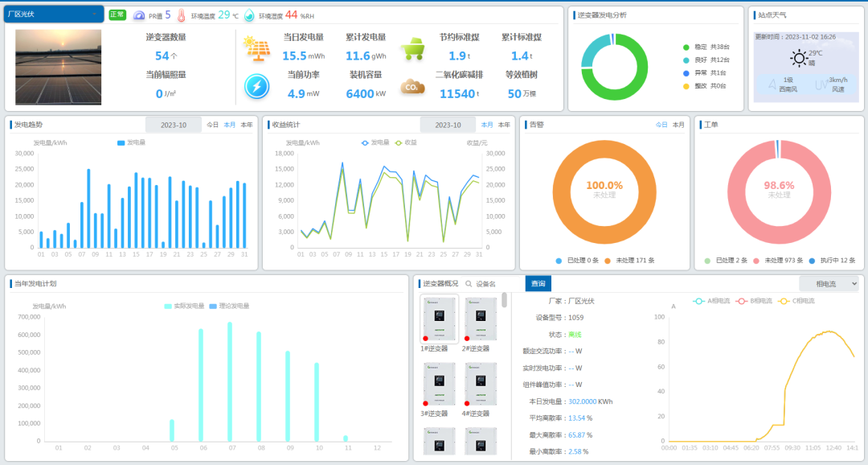Click the PR value gauge icon

[x=139, y=15]
